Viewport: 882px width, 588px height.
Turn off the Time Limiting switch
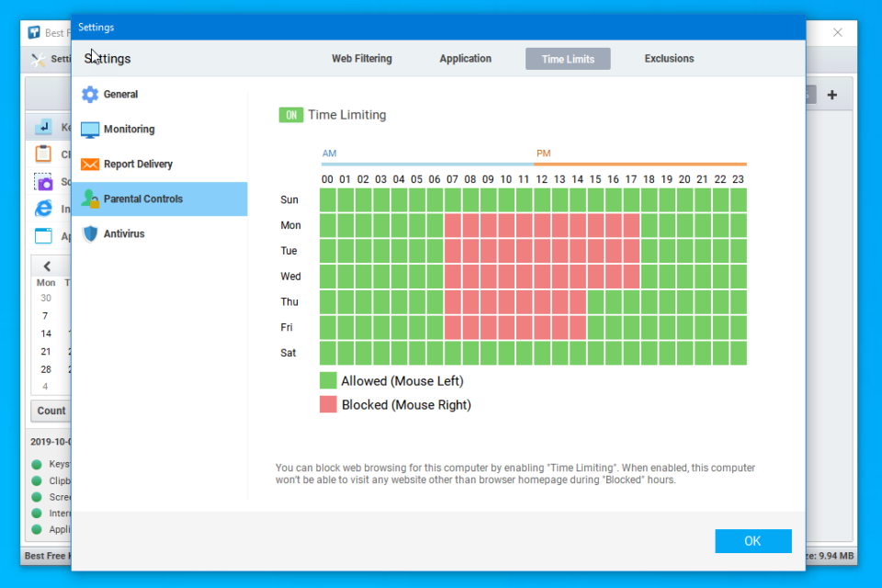click(293, 115)
